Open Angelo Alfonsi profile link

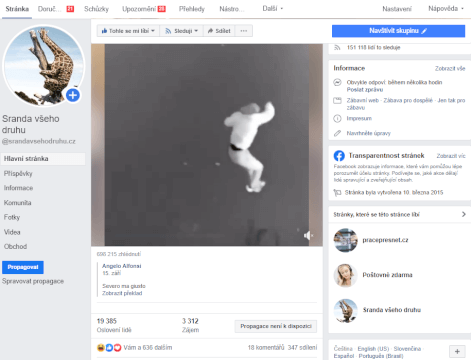tap(122, 266)
